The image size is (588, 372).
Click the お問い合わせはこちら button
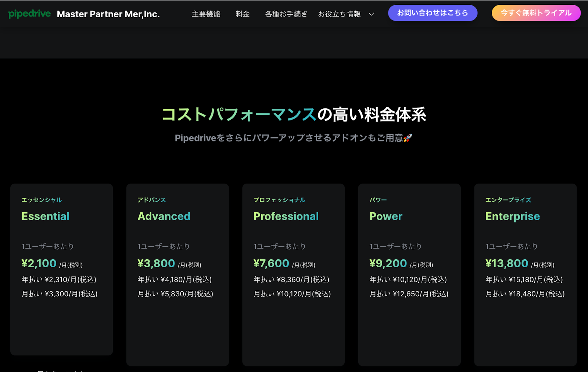click(x=433, y=13)
